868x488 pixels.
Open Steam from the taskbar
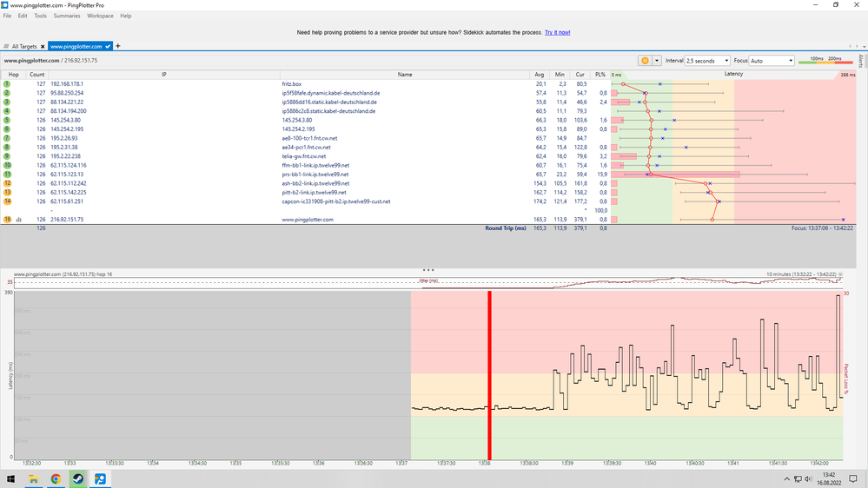[x=77, y=479]
